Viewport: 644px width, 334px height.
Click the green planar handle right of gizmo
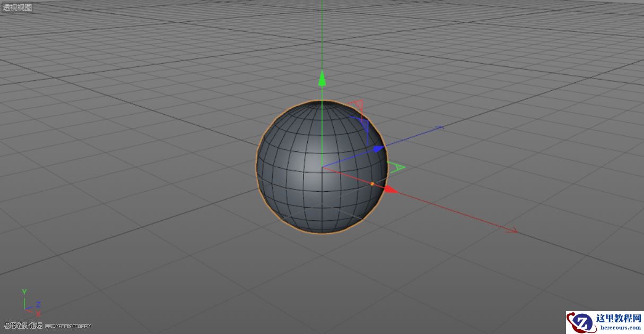click(x=397, y=166)
